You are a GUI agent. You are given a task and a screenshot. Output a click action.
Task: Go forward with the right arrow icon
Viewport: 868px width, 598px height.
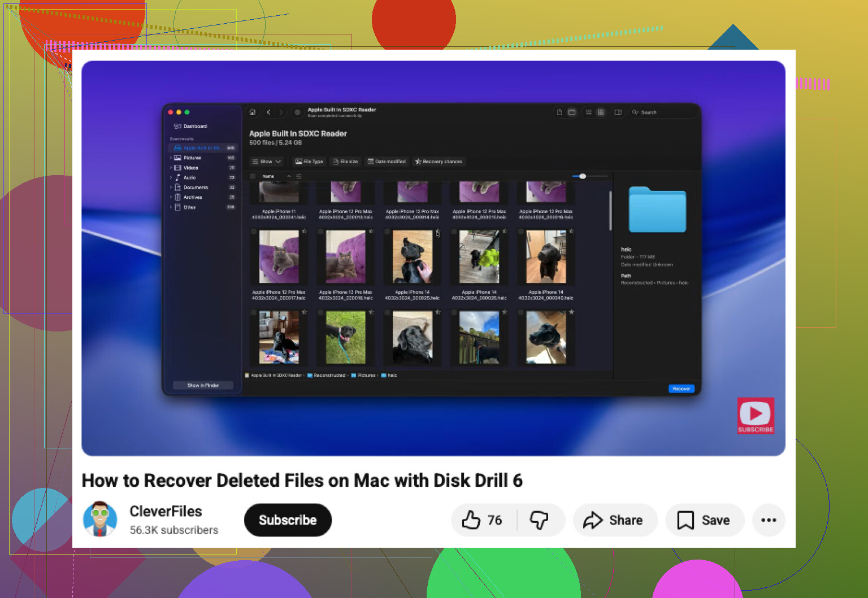281,112
